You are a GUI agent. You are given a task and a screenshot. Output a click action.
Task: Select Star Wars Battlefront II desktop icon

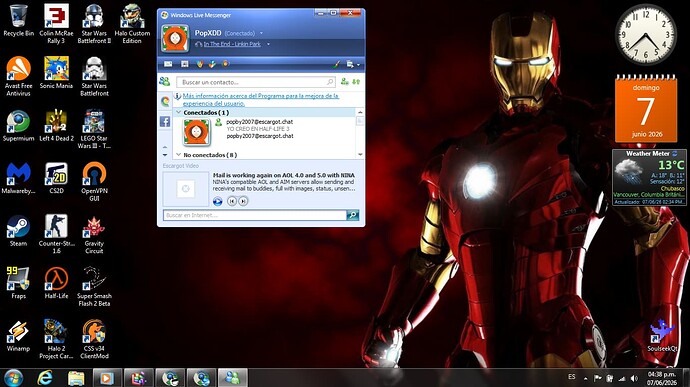[94, 24]
